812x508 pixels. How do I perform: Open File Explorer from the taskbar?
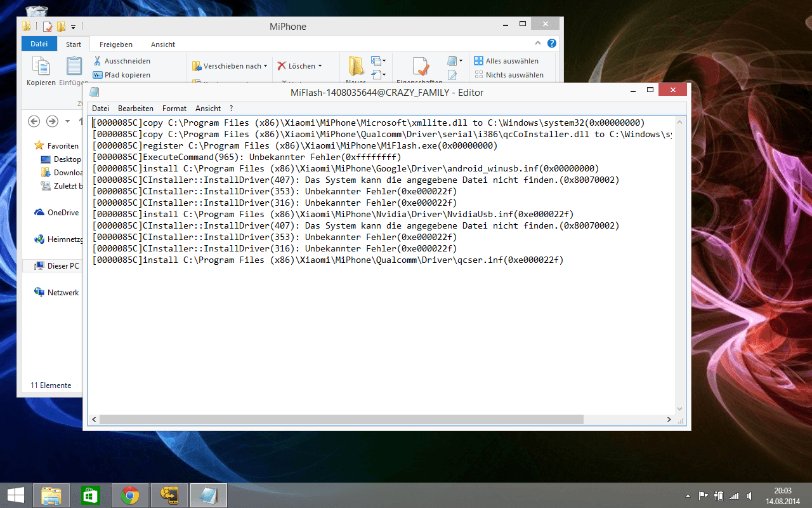pyautogui.click(x=51, y=495)
